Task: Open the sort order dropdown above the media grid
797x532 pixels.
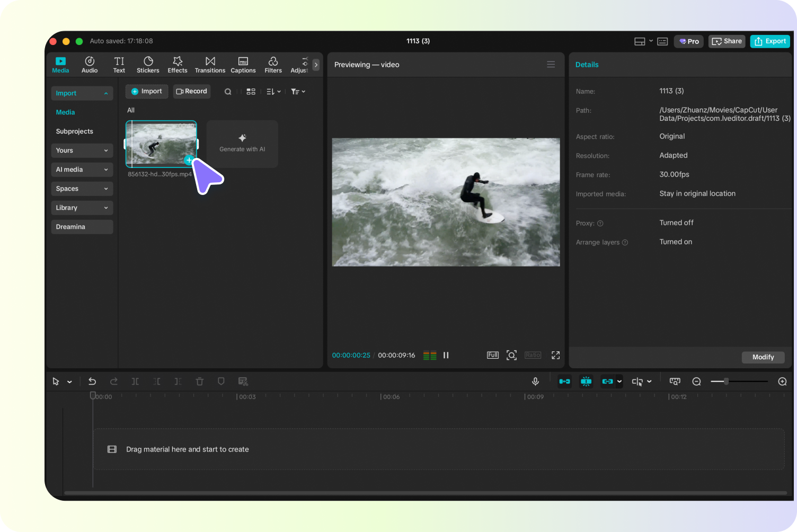Action: tap(273, 91)
